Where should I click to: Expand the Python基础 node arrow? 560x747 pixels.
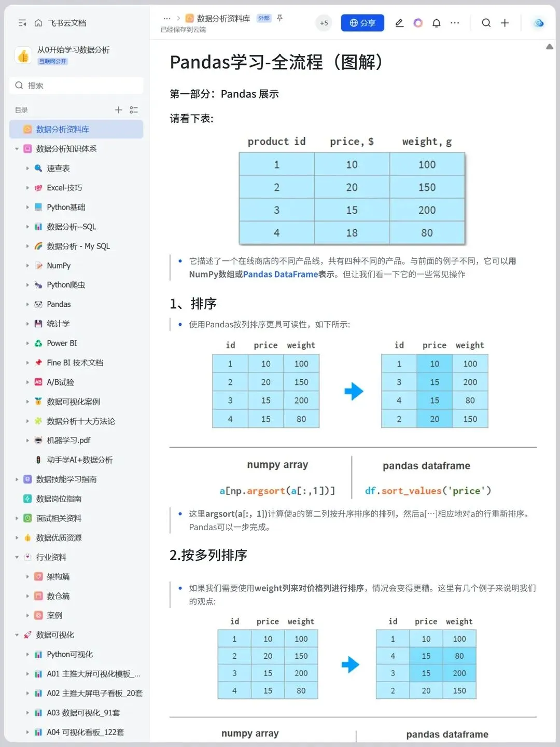[x=27, y=207]
